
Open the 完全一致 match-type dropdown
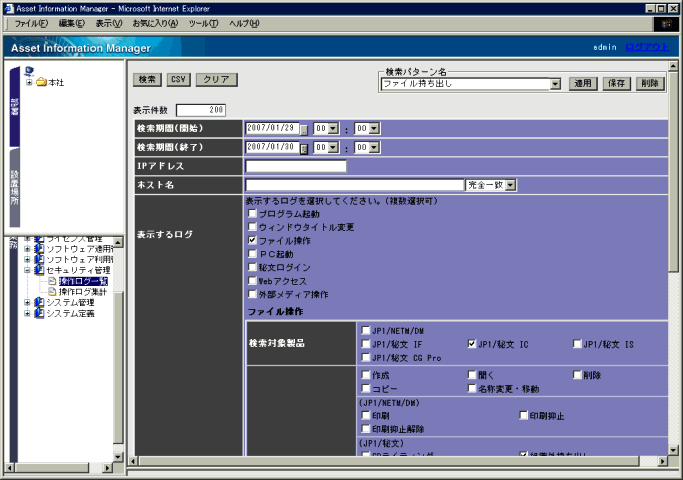click(510, 185)
